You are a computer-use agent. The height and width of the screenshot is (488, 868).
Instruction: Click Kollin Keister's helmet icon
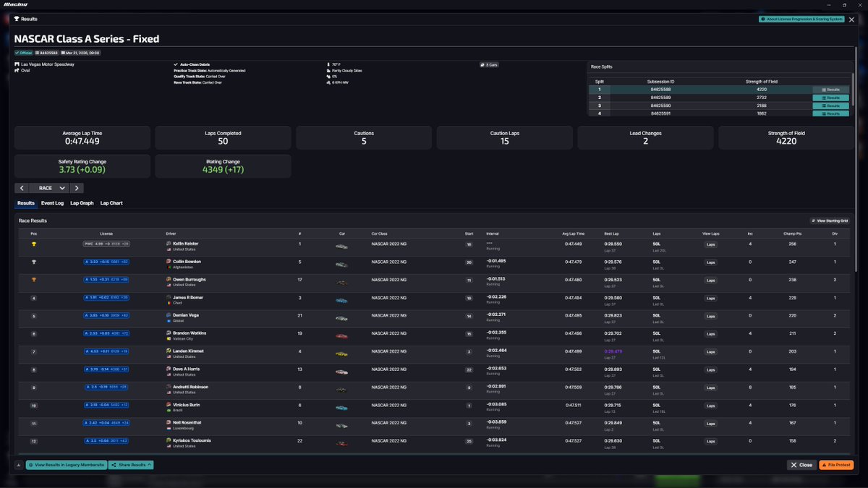coord(169,244)
